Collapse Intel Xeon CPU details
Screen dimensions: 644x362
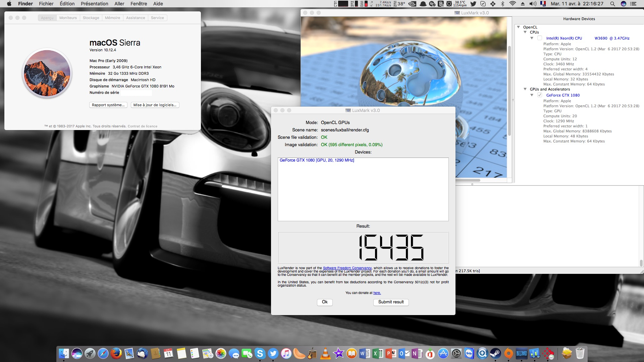pos(532,38)
